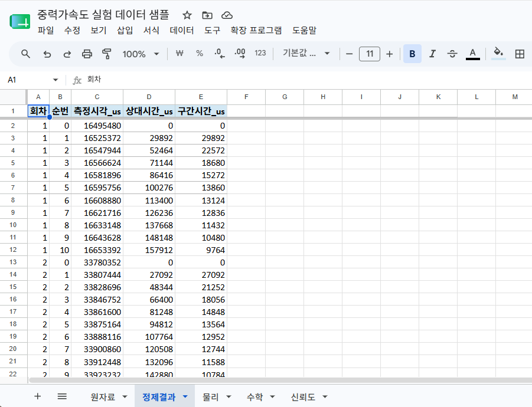This screenshot has height=407, width=532.
Task: Switch to the 수학 sheet tab
Action: pos(254,397)
